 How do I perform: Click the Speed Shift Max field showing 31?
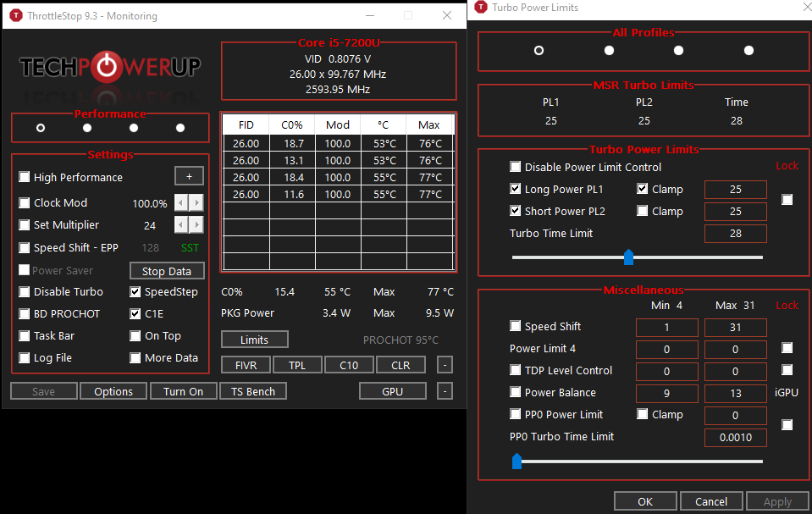pos(735,328)
